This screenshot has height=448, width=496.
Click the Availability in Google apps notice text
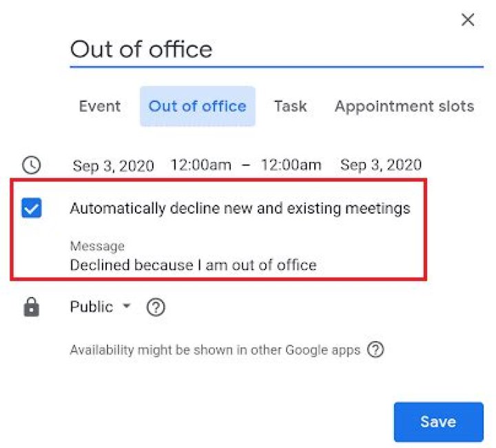[x=215, y=350]
